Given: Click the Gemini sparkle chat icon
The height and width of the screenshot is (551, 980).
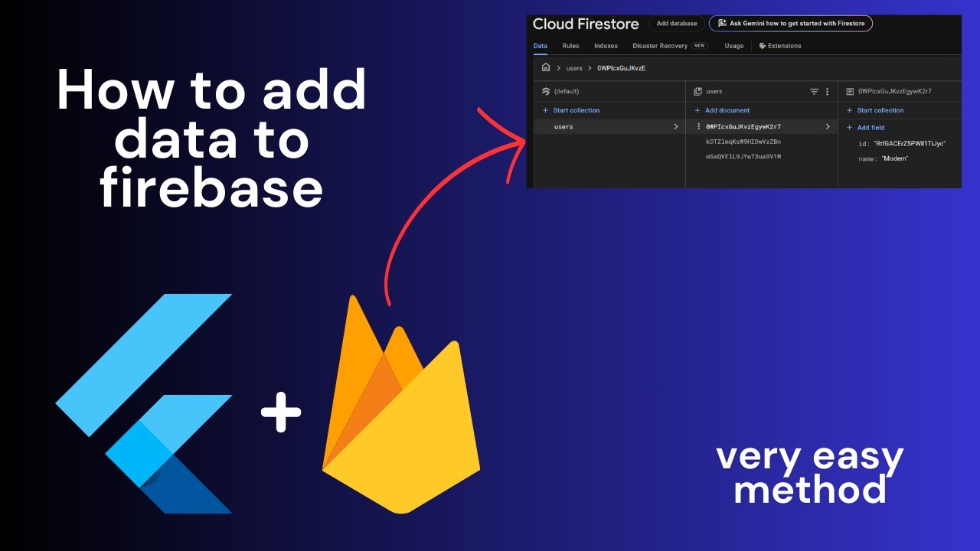Looking at the screenshot, I should coord(722,24).
